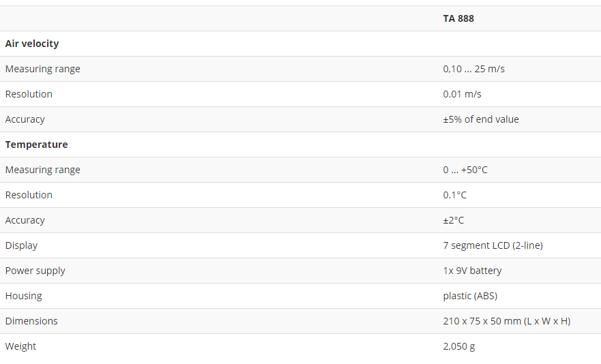Viewport: 601px width, 364px height.
Task: Click the Display row label
Action: [x=21, y=245]
